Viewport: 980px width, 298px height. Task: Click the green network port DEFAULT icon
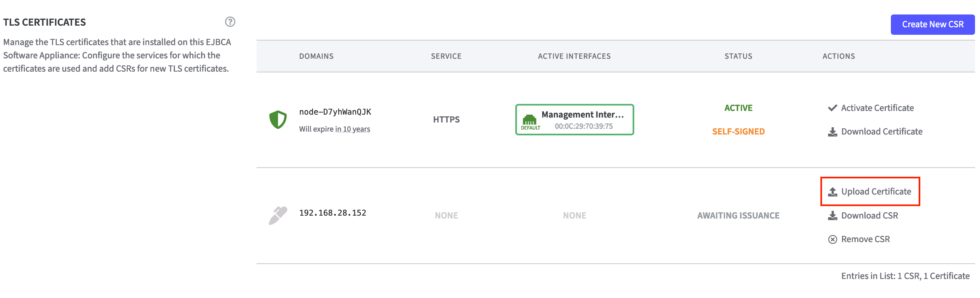[529, 120]
